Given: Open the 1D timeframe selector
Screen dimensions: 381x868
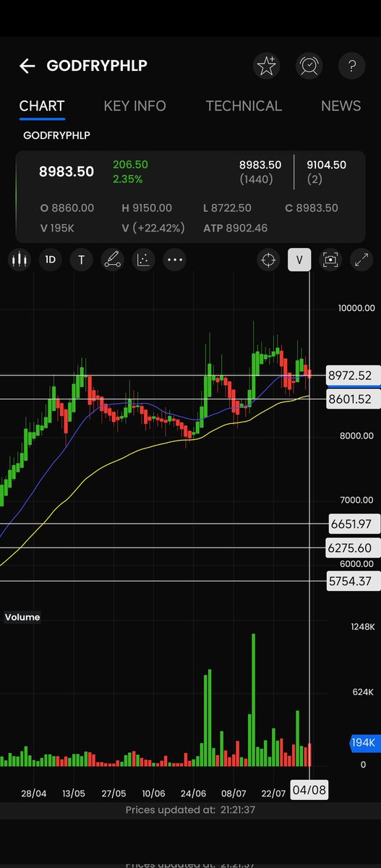Looking at the screenshot, I should tap(50, 260).
